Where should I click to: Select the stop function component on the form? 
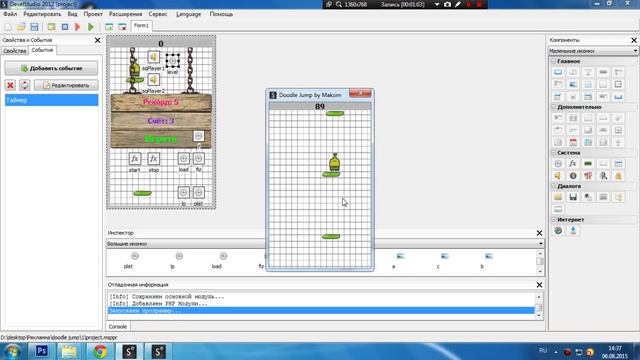[153, 158]
